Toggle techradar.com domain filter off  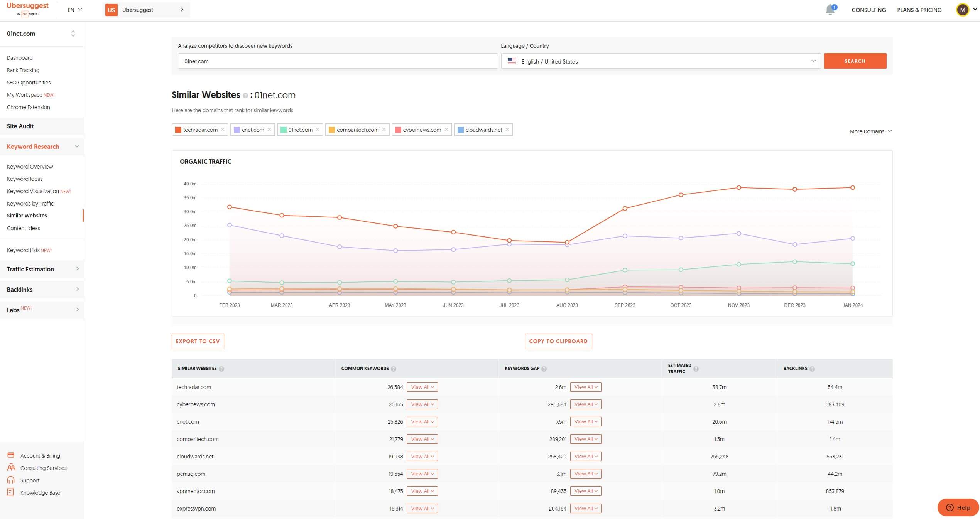click(222, 130)
